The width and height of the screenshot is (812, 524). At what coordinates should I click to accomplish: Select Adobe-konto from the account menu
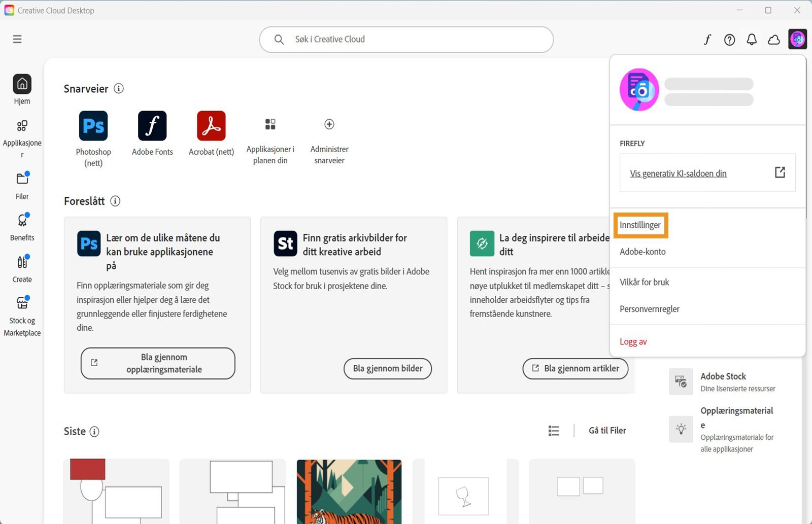point(642,252)
